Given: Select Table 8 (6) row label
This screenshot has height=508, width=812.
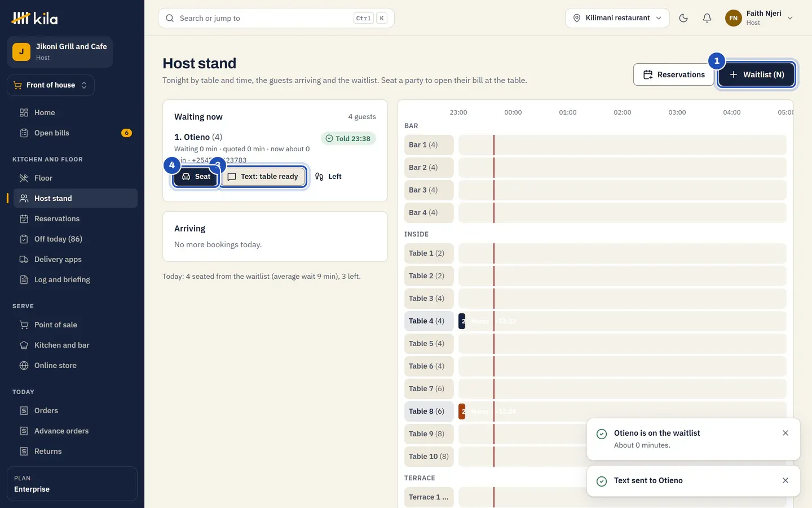Looking at the screenshot, I should (429, 411).
